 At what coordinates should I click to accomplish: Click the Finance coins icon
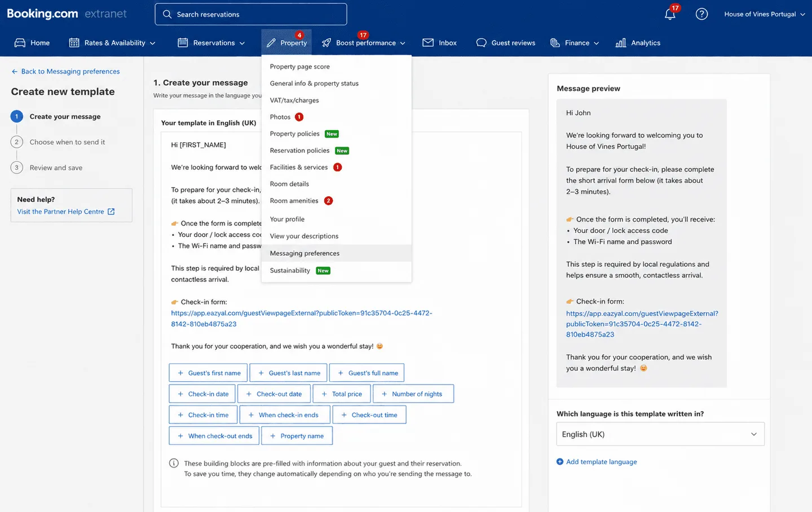point(555,43)
